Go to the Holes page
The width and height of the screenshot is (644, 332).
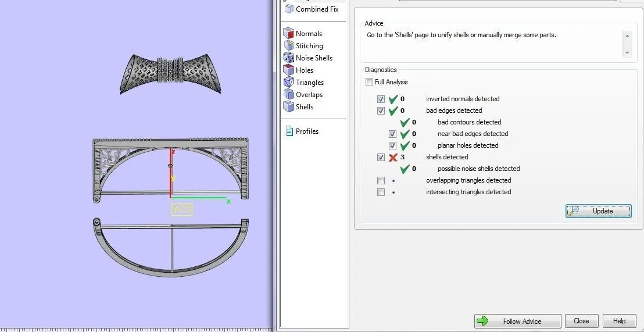click(x=305, y=70)
